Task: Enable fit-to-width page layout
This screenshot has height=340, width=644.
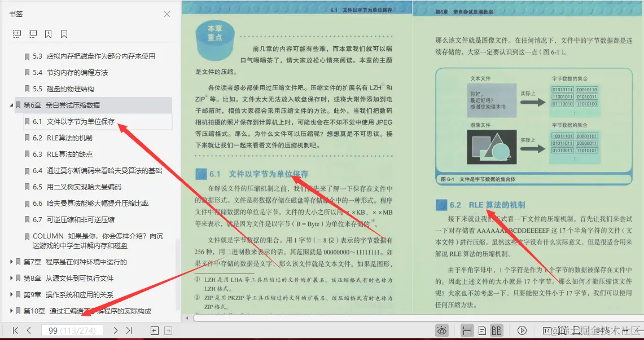Action: coord(467,330)
